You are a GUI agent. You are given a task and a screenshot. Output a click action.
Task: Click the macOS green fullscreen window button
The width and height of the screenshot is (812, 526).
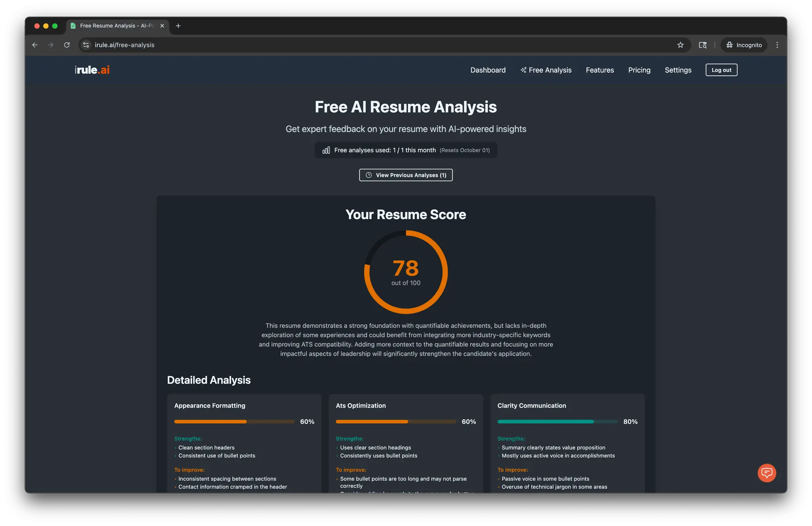tap(55, 26)
